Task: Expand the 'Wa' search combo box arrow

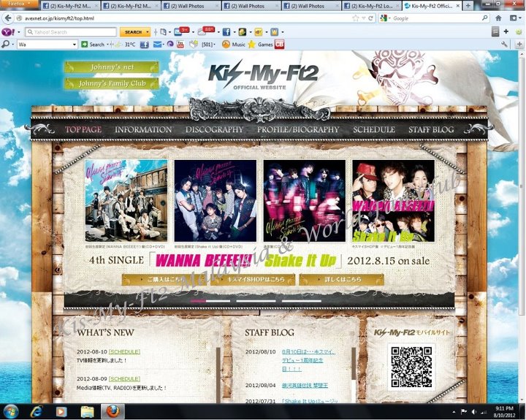Action: click(x=75, y=45)
